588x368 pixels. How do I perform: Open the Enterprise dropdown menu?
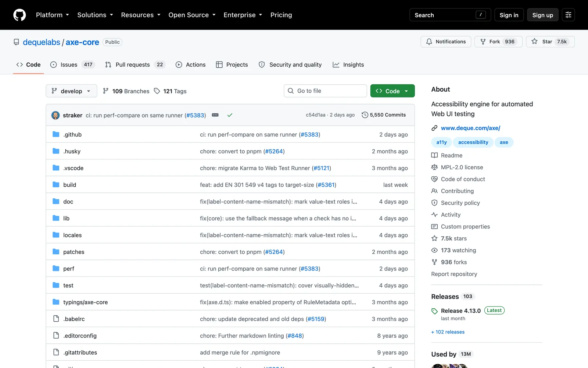click(243, 15)
